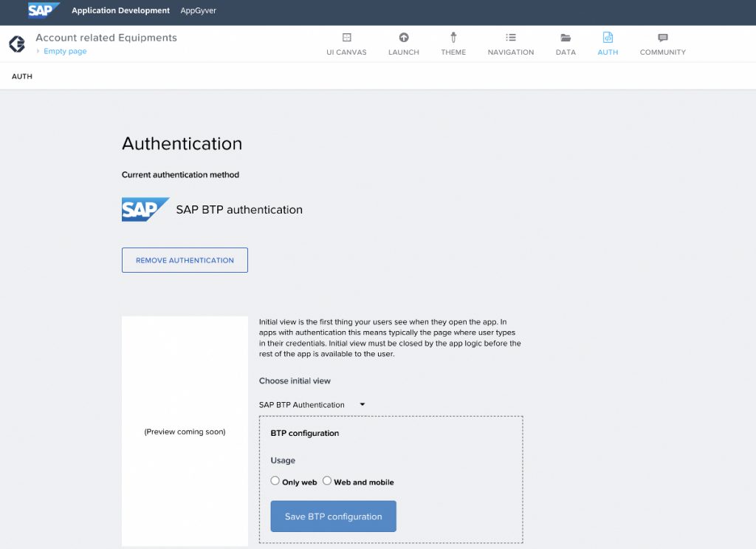Click Application Development in the header
Screen dimensions: 756x549
[120, 10]
